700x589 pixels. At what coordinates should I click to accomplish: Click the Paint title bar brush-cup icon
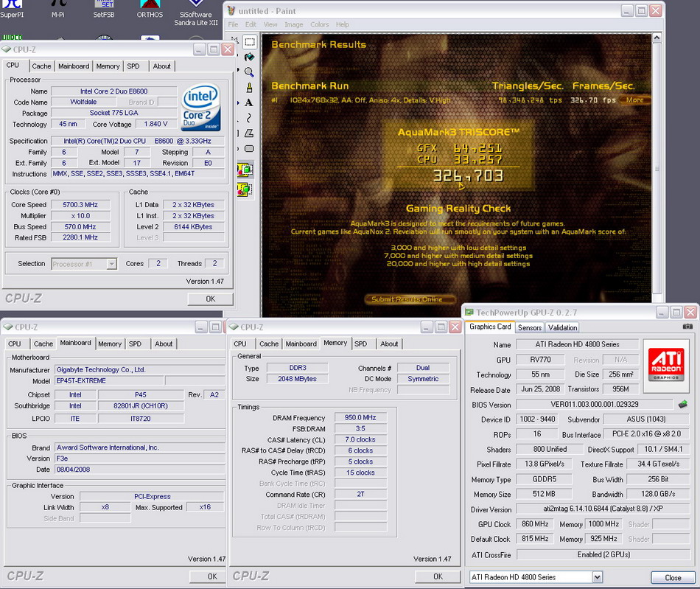231,11
